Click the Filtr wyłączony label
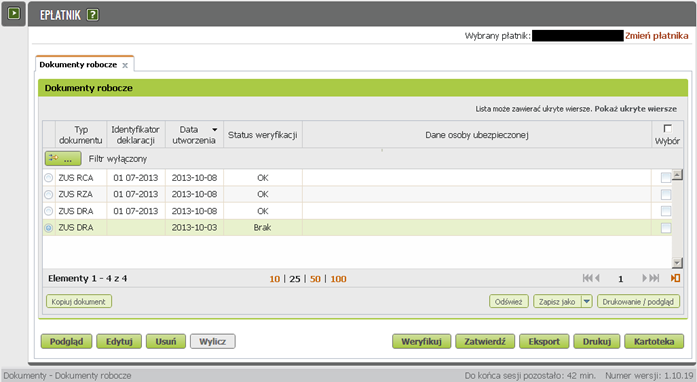 coord(118,159)
